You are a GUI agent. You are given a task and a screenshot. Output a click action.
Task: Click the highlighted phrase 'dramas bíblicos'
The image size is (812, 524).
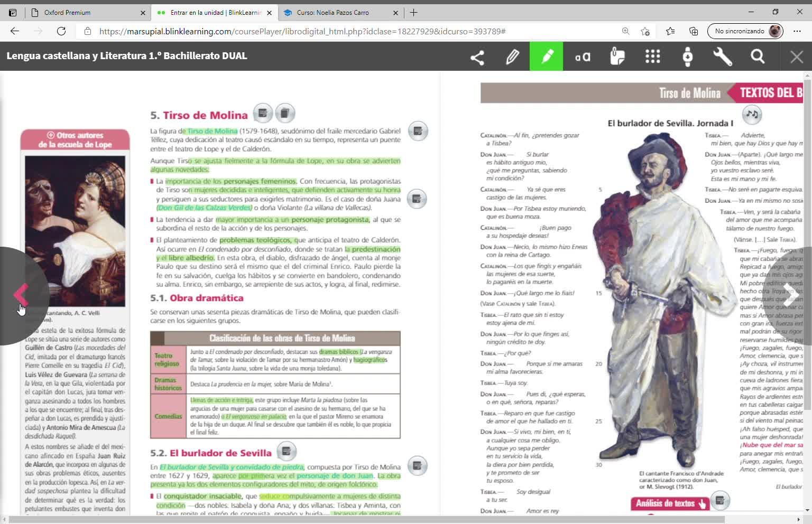pos(339,351)
